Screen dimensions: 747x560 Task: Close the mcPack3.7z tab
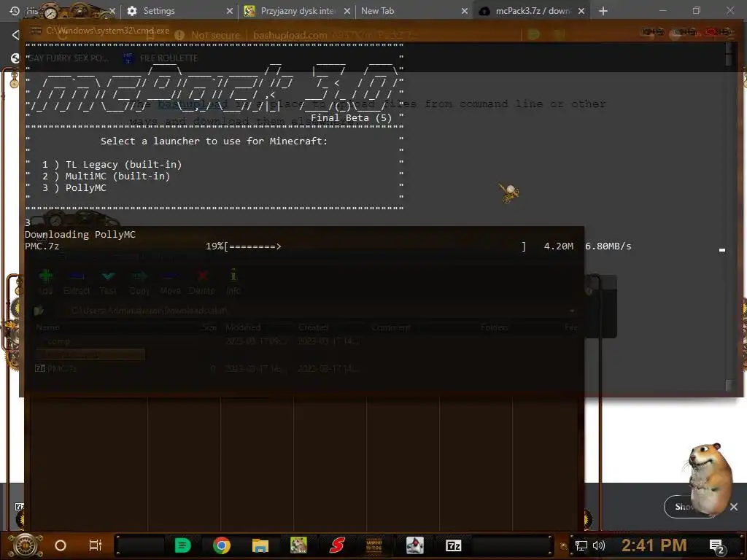(x=581, y=11)
